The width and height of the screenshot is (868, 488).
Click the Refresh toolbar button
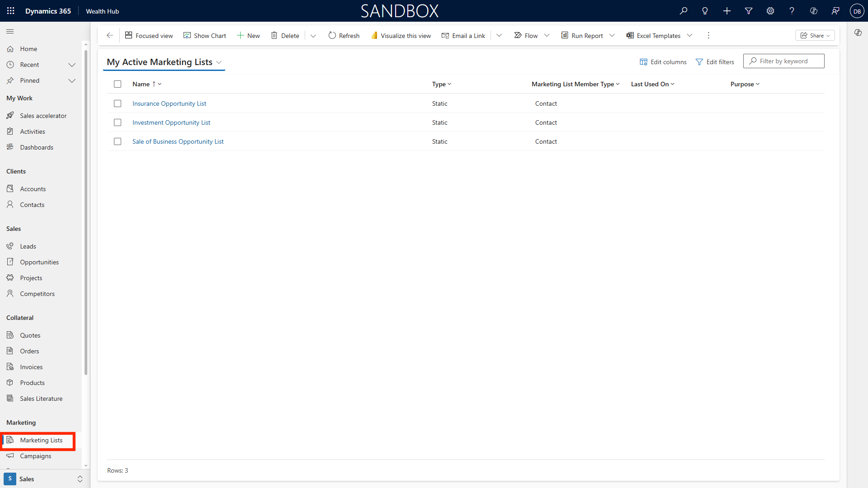click(x=344, y=35)
